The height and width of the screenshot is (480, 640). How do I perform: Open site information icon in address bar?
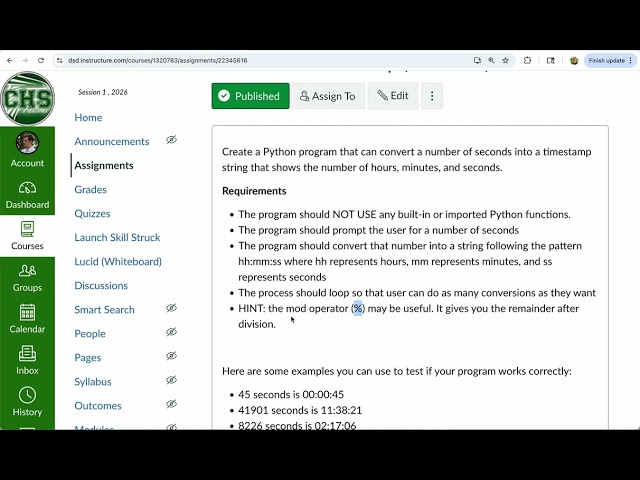click(x=60, y=60)
